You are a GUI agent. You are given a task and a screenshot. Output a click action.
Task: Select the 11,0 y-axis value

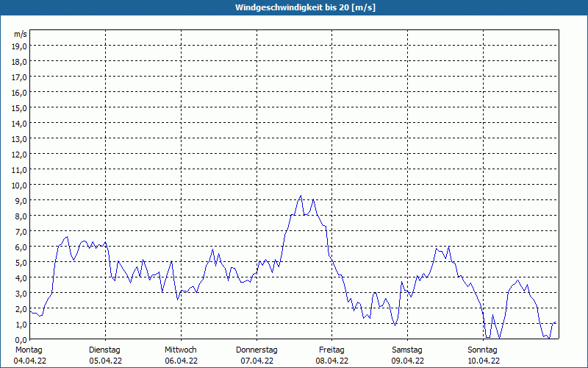pos(19,170)
